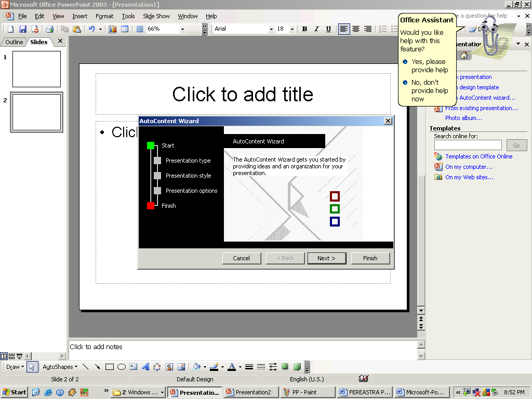532x399 pixels.
Task: Open the Arrow Style icon
Action: [273, 367]
